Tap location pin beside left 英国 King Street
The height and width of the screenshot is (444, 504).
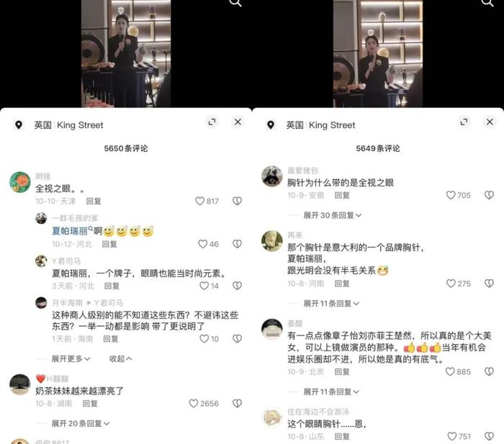(19, 125)
